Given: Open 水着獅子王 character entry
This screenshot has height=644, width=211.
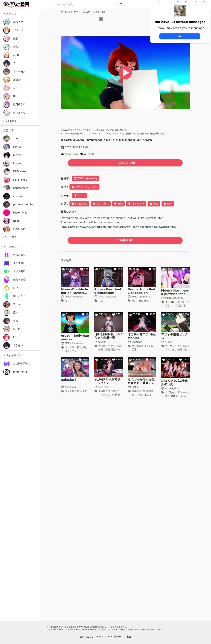Looking at the screenshot, I should click(x=20, y=80).
